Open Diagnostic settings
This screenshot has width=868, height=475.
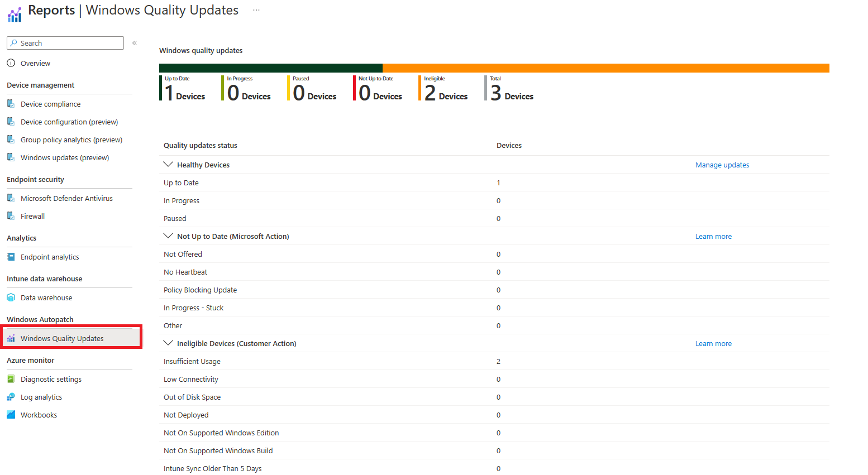click(51, 379)
